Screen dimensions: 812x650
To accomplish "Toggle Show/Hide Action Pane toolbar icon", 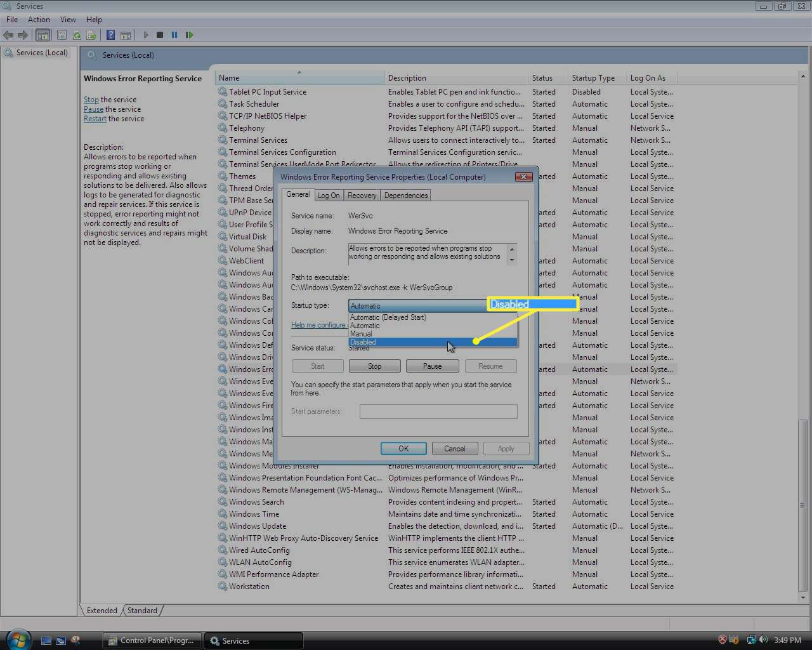I will tap(126, 35).
